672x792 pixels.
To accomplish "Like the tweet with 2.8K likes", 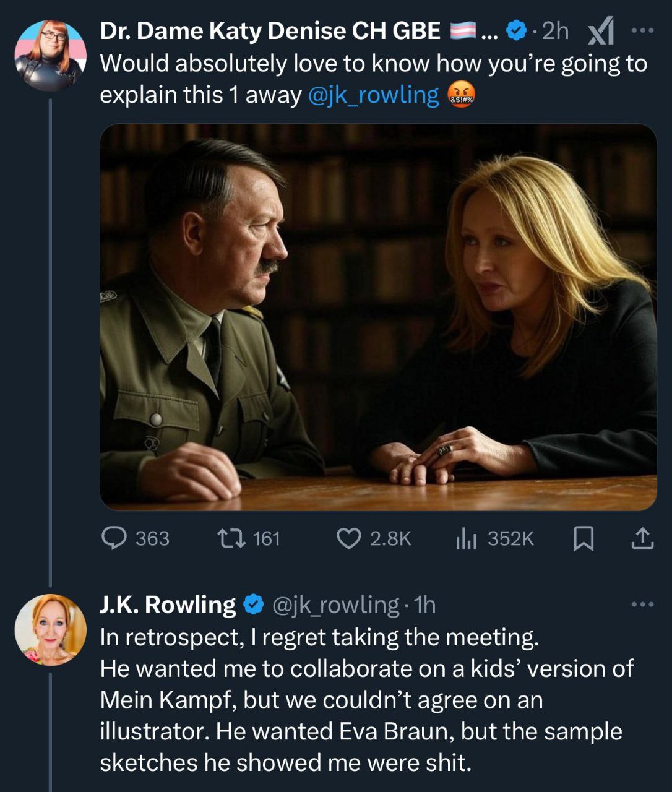I will (349, 538).
